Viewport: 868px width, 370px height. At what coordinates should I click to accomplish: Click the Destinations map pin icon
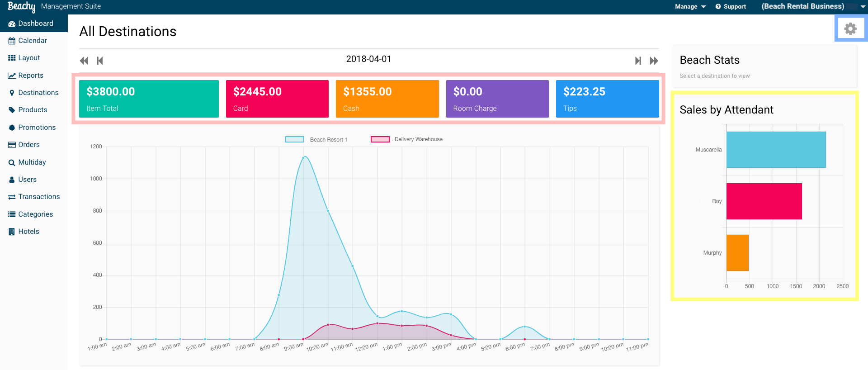12,93
